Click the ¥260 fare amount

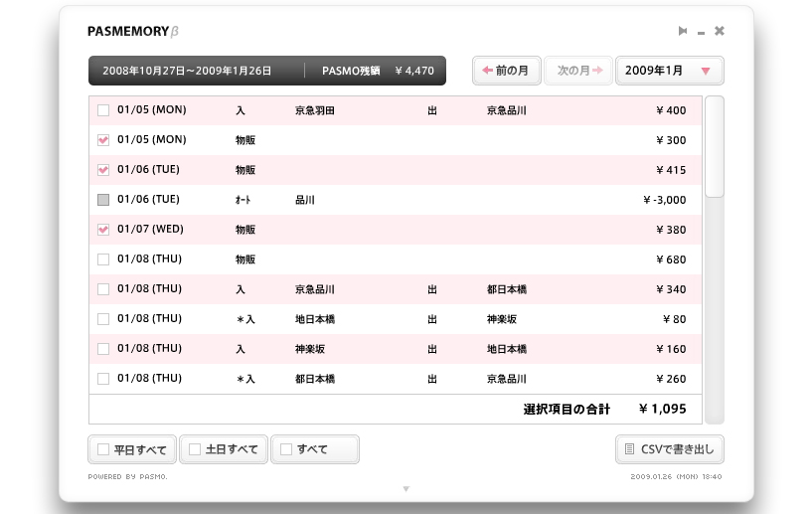point(671,379)
